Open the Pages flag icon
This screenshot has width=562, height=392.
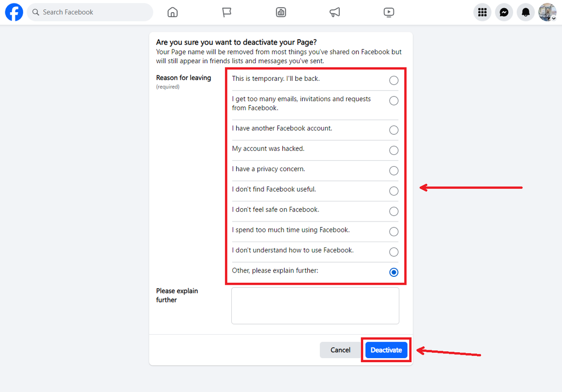pos(226,12)
